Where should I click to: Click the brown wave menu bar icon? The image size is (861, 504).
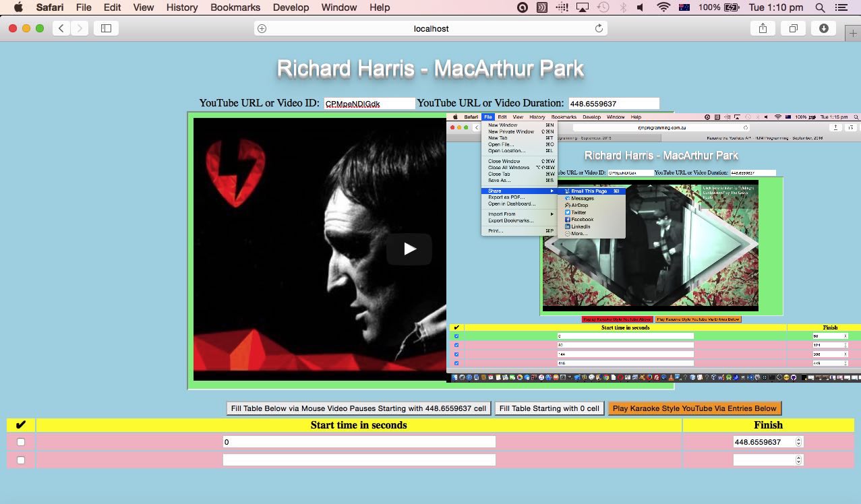541,7
